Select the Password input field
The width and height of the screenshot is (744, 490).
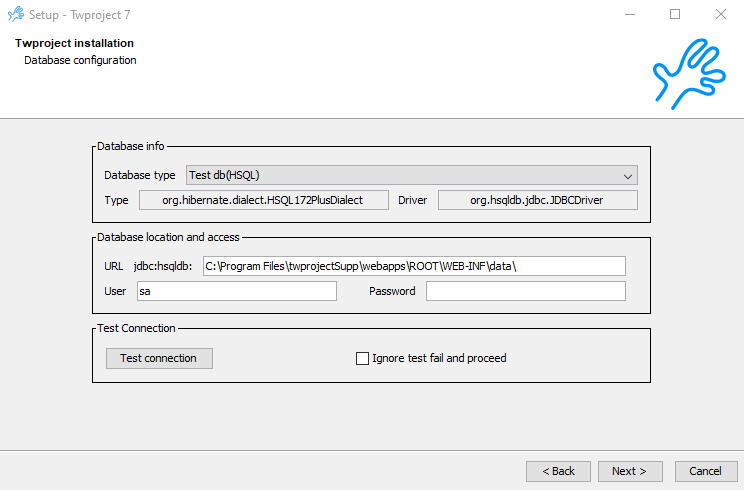point(525,291)
